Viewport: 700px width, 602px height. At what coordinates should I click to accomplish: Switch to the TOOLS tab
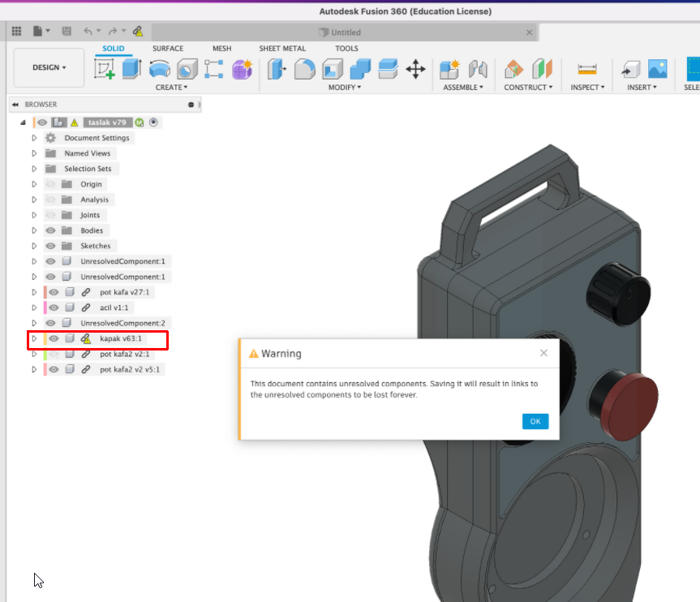tap(347, 48)
